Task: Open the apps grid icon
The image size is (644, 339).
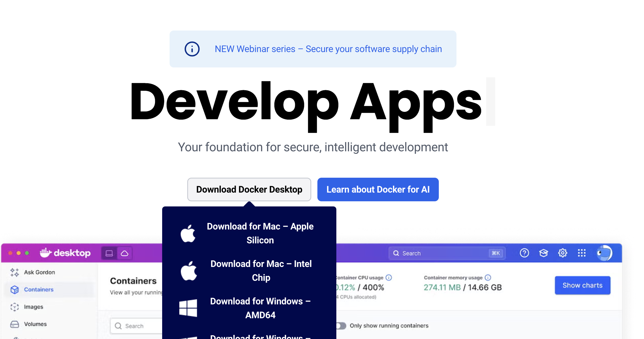Action: click(x=581, y=253)
